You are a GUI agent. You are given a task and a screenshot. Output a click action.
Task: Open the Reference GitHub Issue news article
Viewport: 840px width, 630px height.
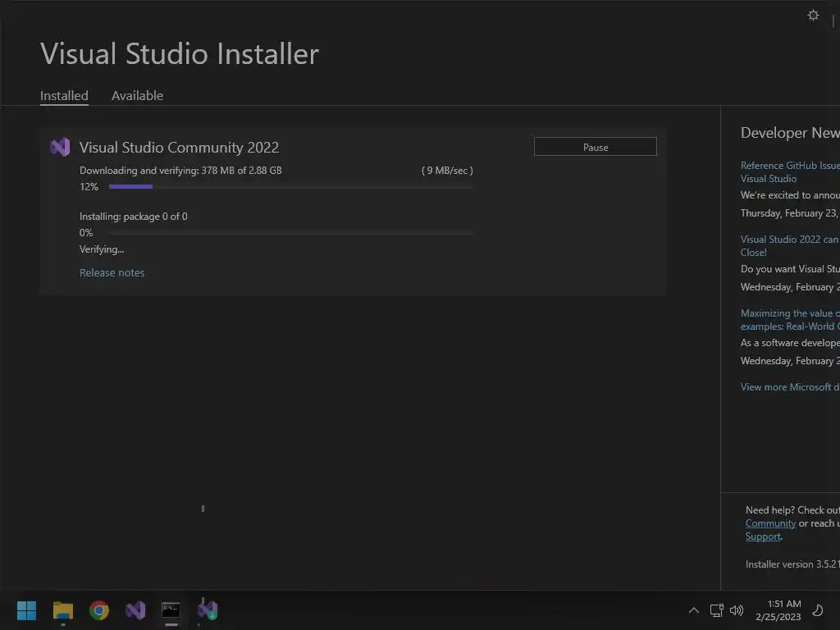coord(790,172)
